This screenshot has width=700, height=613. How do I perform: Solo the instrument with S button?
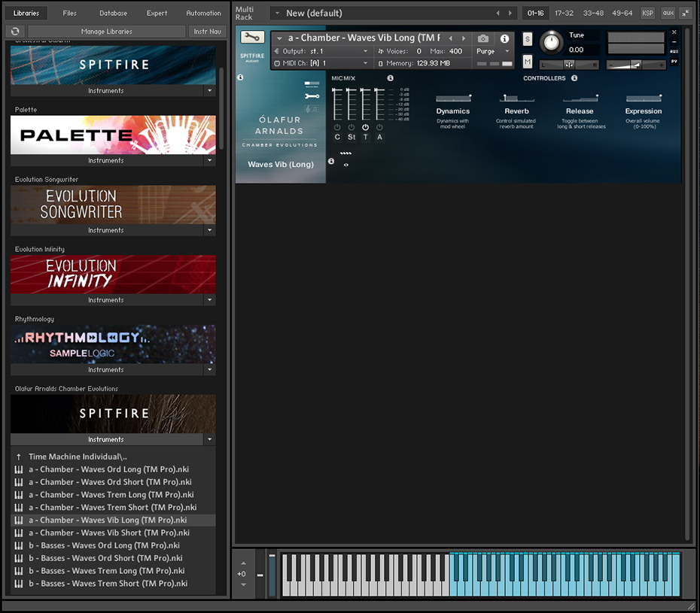tap(527, 39)
